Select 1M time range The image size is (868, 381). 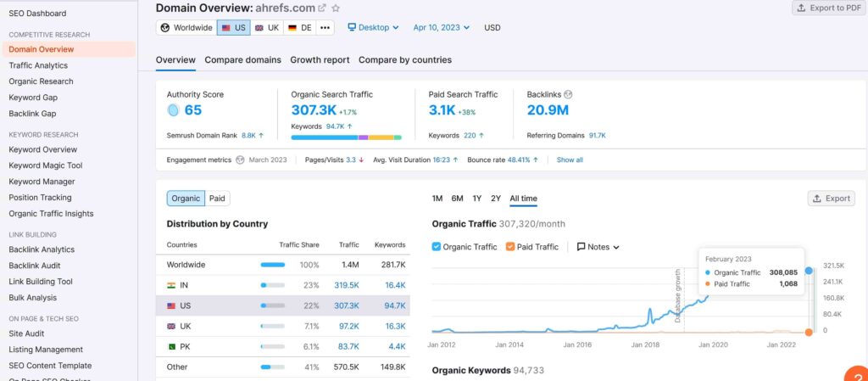[x=437, y=199]
